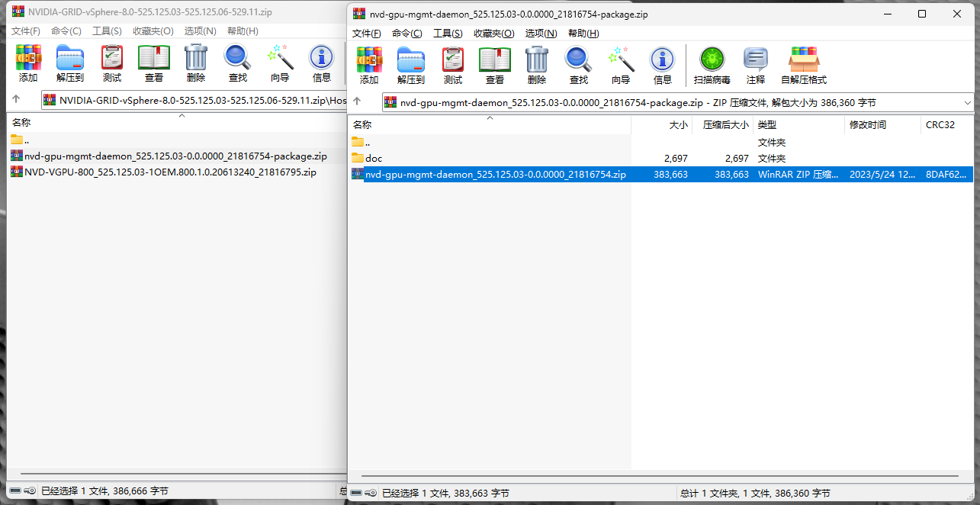Click Wizard (向导) in NVIDIA-GRID window
The image size is (980, 505).
pos(280,63)
